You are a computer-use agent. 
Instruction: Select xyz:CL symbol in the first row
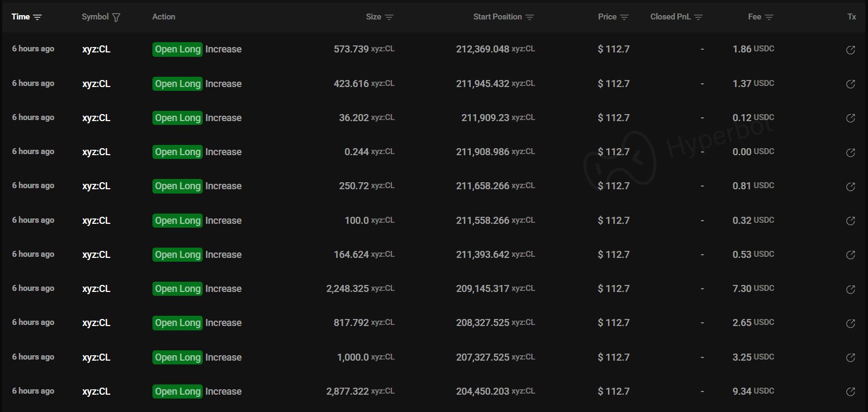(96, 49)
